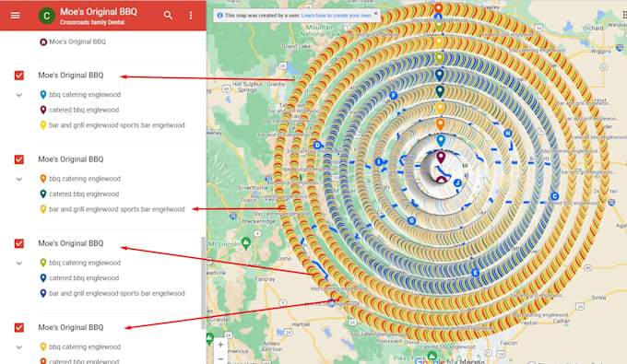627x364 pixels.
Task: Click 'Crossroads family Dental' subtitle in header
Action: coord(92,22)
